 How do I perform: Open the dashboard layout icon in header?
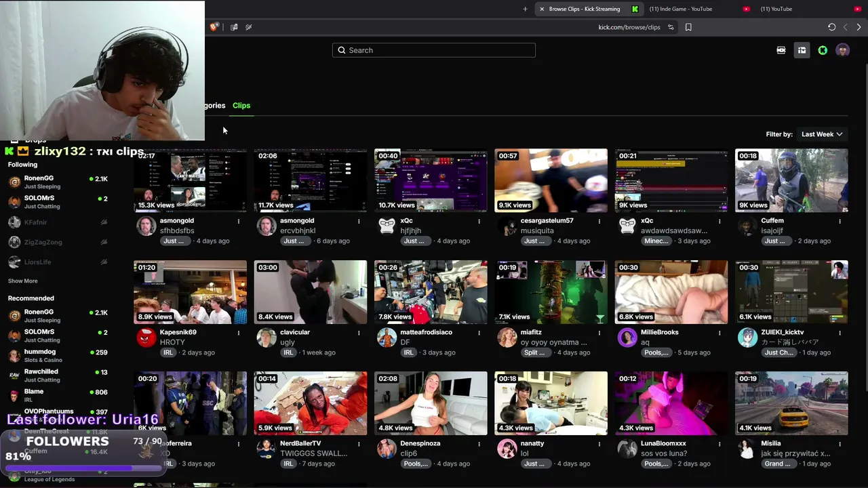click(802, 50)
